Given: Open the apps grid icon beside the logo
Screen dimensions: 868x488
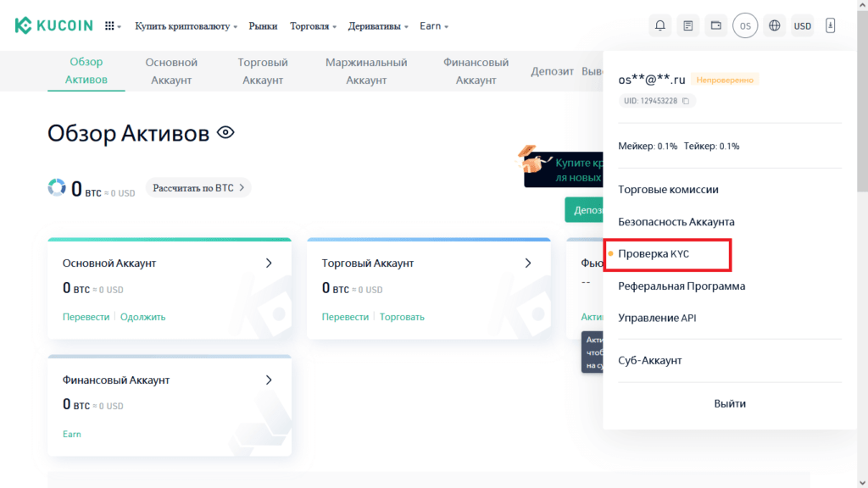Looking at the screenshot, I should click(108, 25).
